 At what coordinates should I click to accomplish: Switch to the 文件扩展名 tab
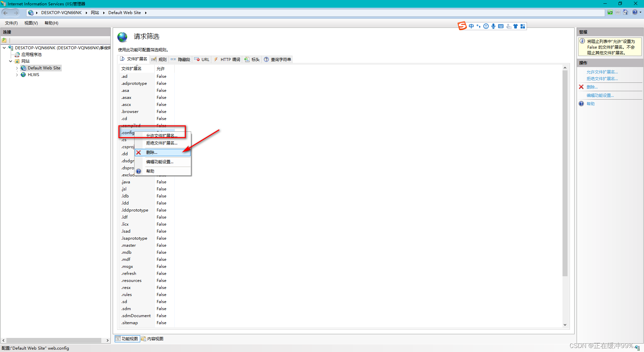(133, 59)
